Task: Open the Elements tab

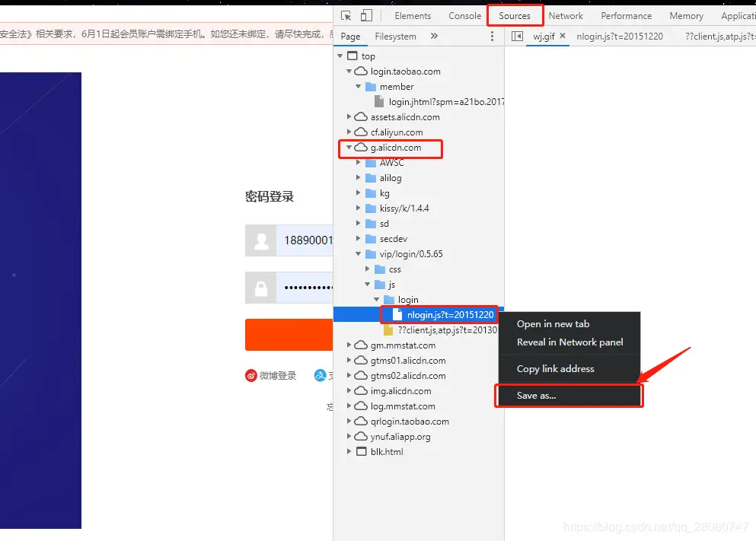Action: click(x=413, y=16)
